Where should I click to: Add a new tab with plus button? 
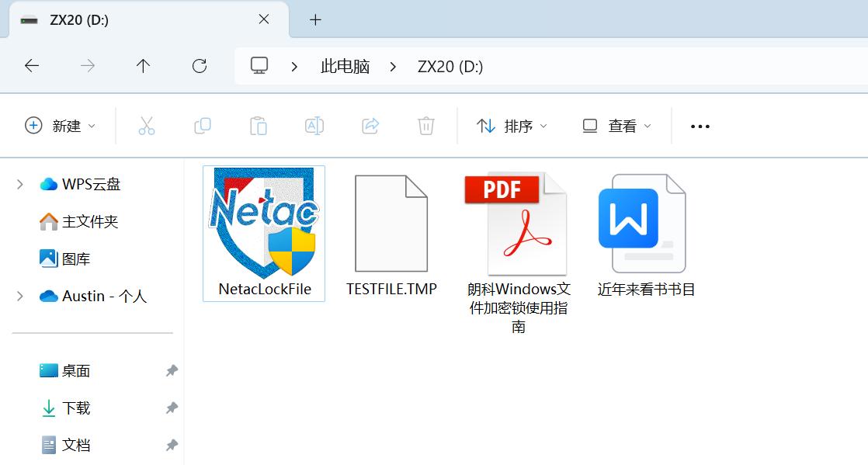pyautogui.click(x=315, y=20)
